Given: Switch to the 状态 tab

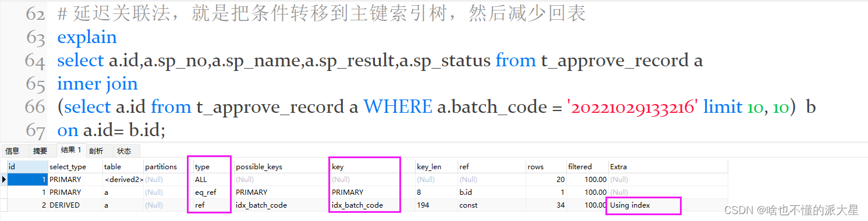Looking at the screenshot, I should pyautogui.click(x=124, y=151).
